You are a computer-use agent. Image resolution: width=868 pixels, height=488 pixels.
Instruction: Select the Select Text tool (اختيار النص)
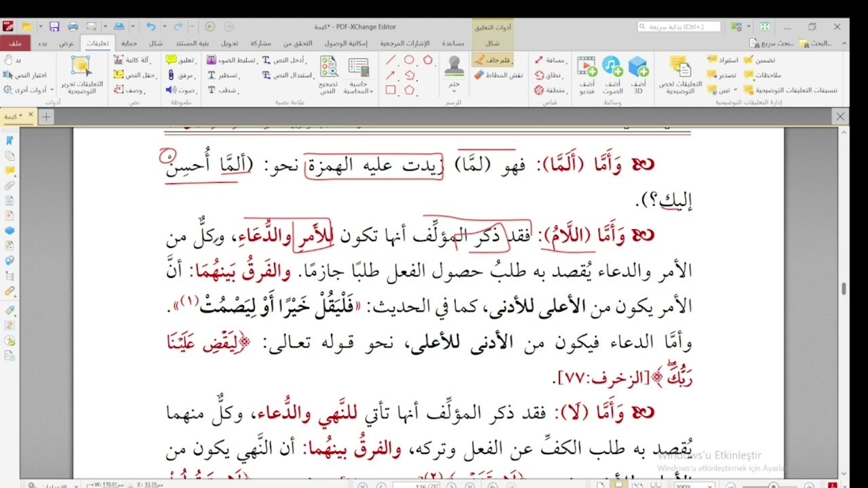26,75
